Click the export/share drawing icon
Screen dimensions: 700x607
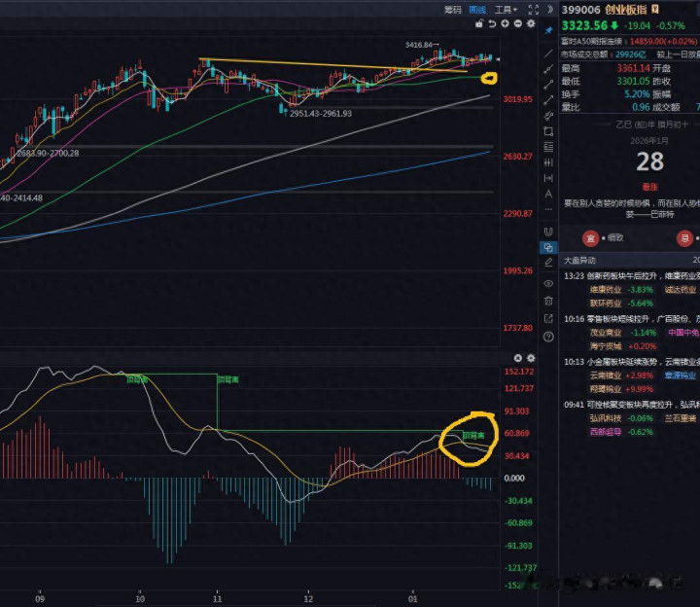(549, 318)
